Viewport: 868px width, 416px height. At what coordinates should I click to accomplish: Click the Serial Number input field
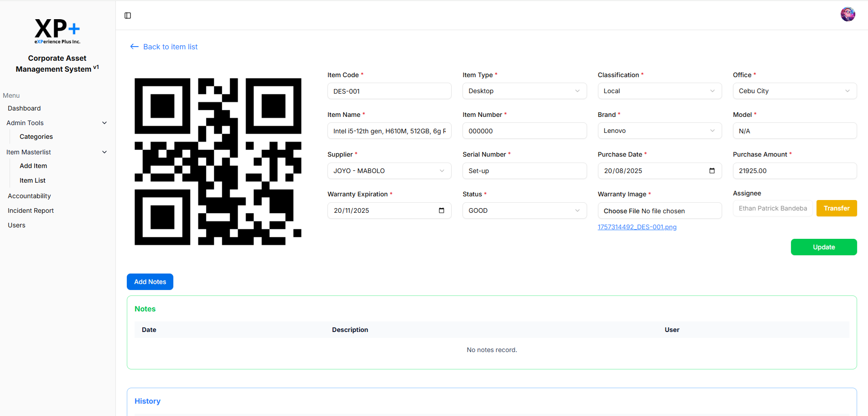coord(524,171)
